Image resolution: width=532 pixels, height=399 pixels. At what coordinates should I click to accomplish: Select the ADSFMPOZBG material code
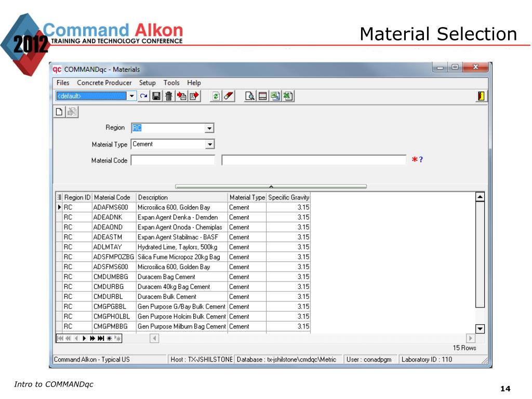114,257
